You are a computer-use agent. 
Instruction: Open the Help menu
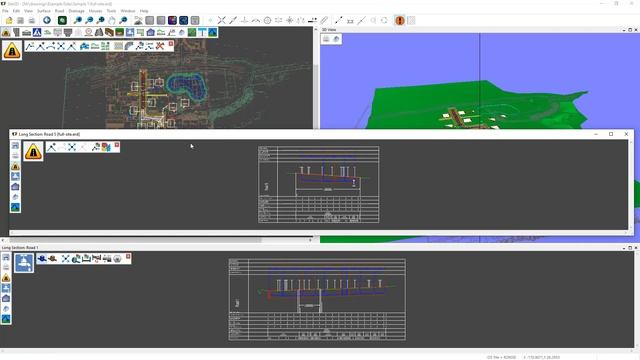(144, 11)
